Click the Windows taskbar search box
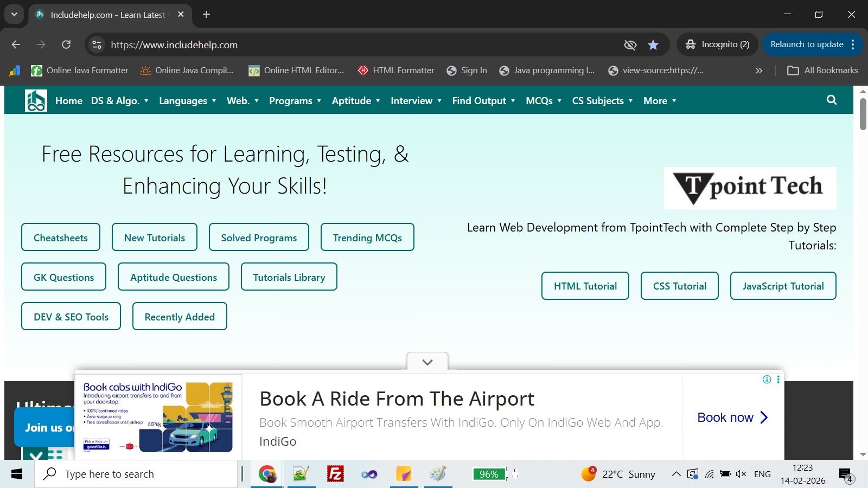 [136, 474]
